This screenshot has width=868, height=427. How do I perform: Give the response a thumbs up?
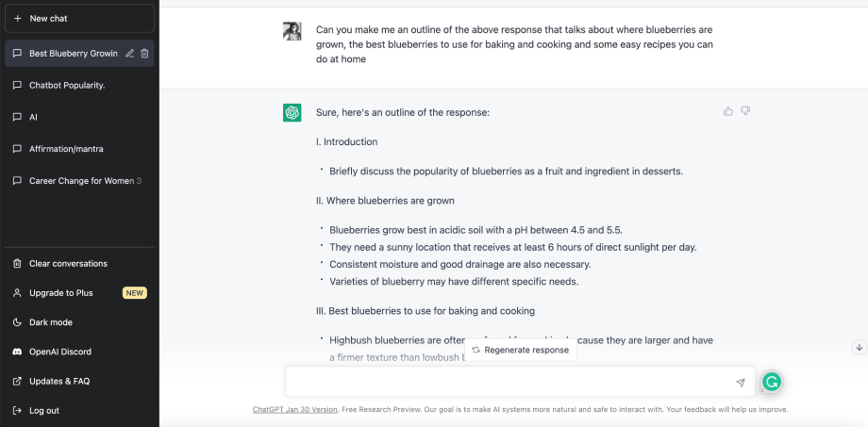coord(728,111)
